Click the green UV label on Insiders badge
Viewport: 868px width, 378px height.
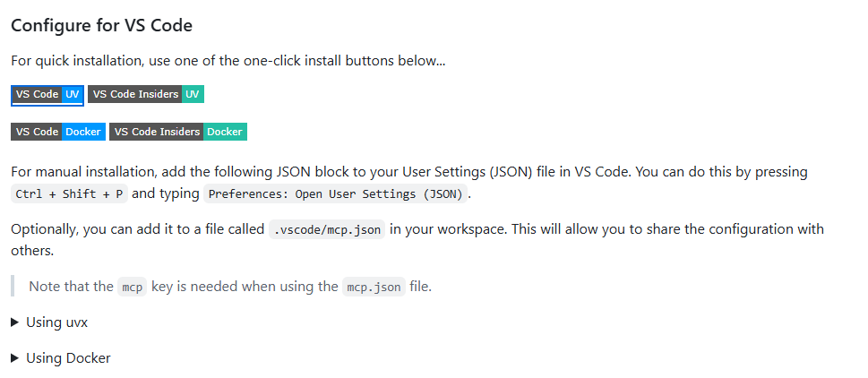click(193, 95)
